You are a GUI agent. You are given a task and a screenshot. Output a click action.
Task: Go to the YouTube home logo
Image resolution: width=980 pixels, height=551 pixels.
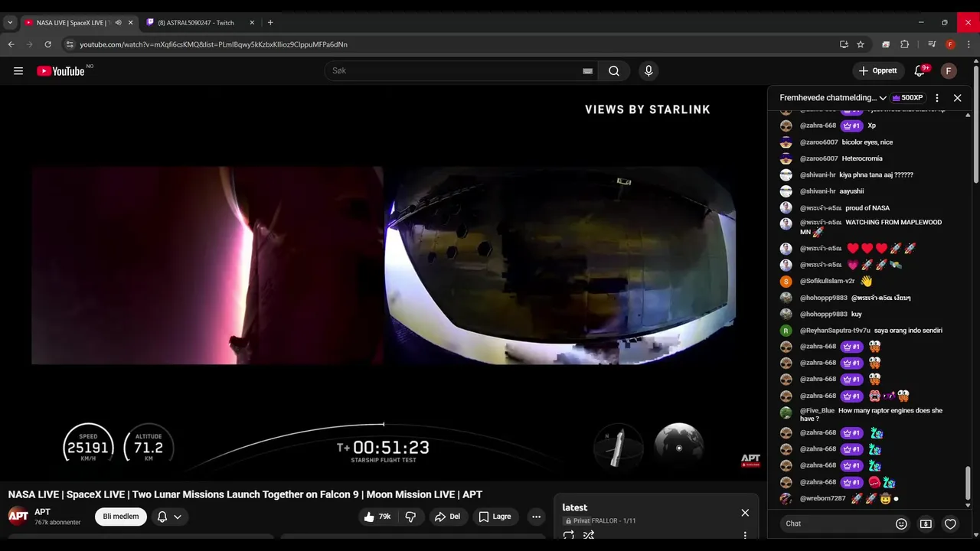click(61, 71)
